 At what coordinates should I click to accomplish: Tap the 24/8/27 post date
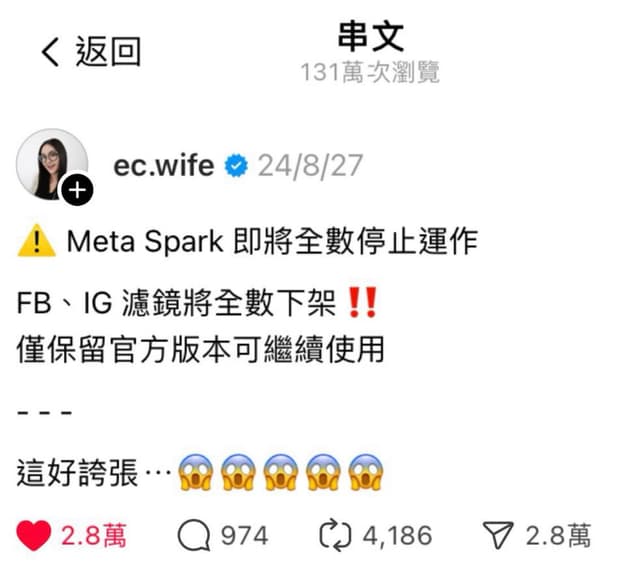click(310, 166)
